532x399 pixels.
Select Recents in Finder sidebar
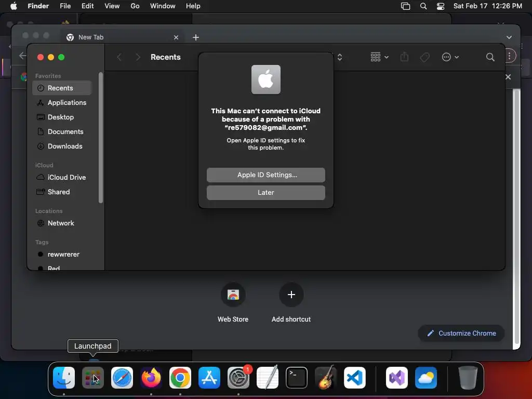62,88
